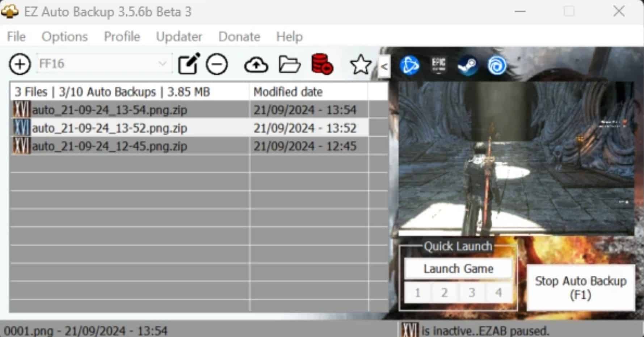
Task: Open the Help menu
Action: 289,37
